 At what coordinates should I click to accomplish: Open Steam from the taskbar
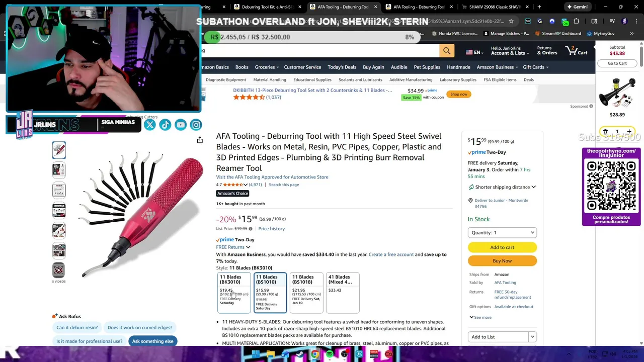pyautogui.click(x=300, y=354)
